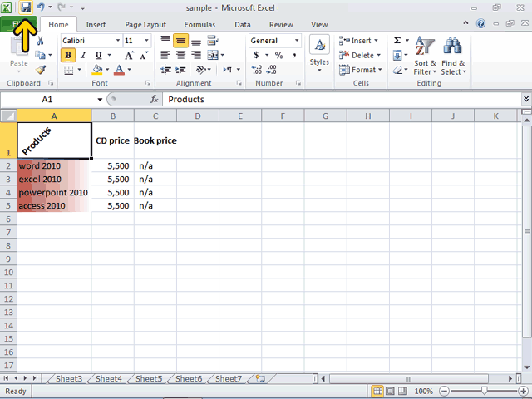532x399 pixels.
Task: Toggle Middle Align button
Action: click(x=181, y=41)
